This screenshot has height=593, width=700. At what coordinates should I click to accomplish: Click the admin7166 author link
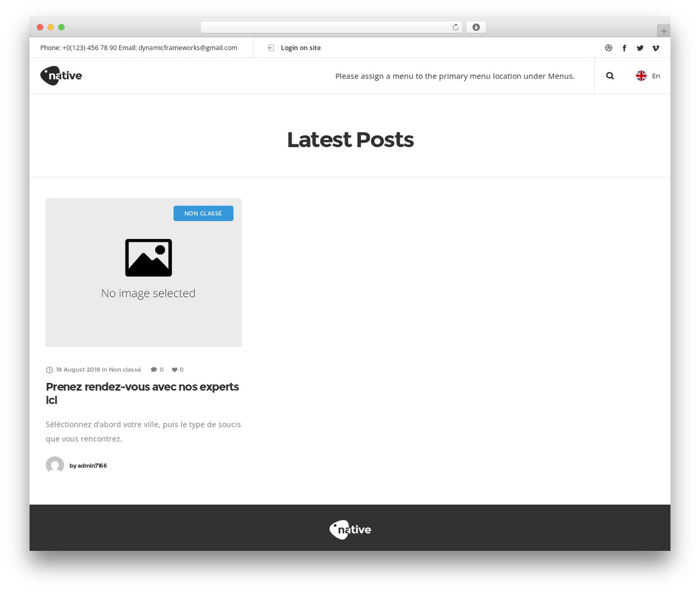click(x=92, y=466)
